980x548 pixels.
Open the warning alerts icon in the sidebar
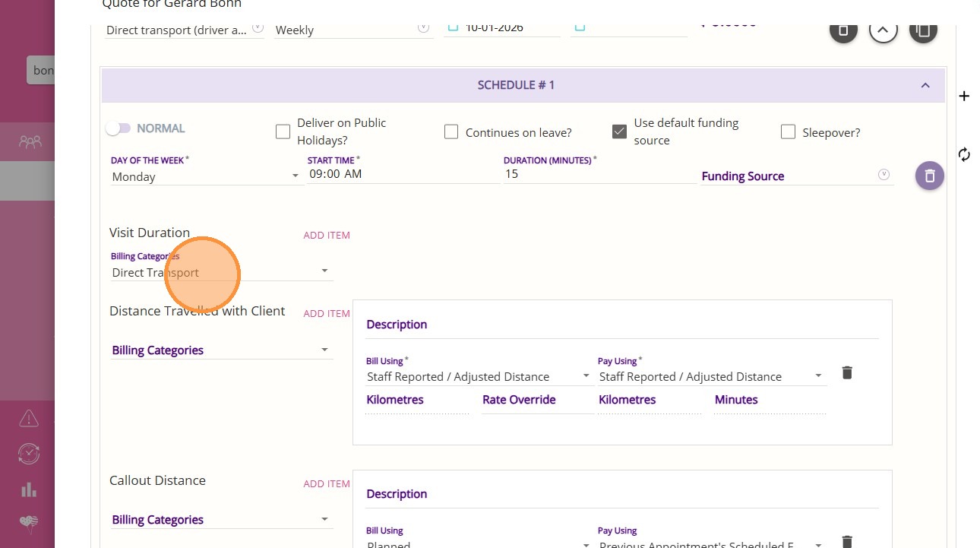28,418
